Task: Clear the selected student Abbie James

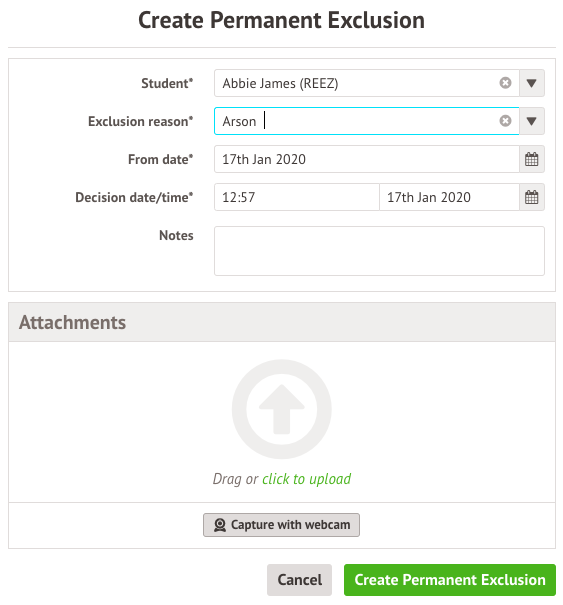Action: [505, 83]
